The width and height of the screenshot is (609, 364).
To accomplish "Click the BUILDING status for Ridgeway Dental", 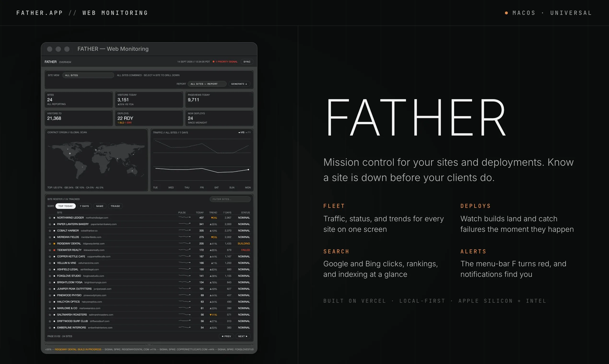I will pos(244,244).
